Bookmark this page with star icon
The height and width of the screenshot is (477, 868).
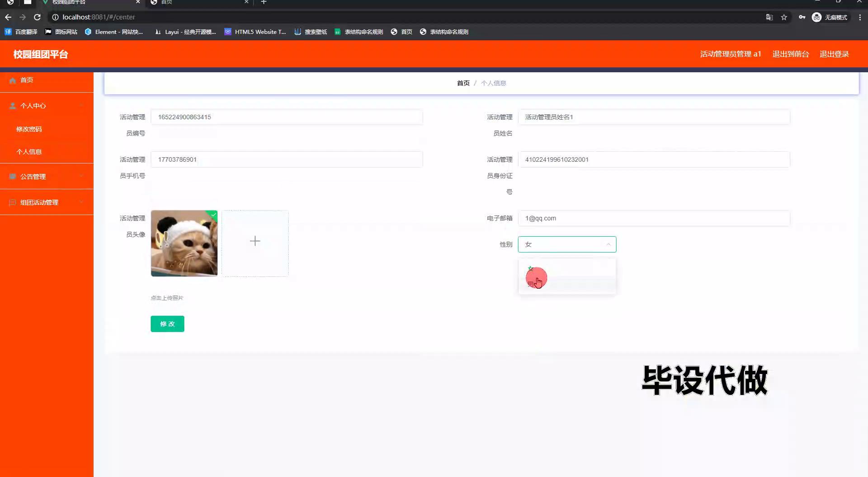tap(784, 17)
